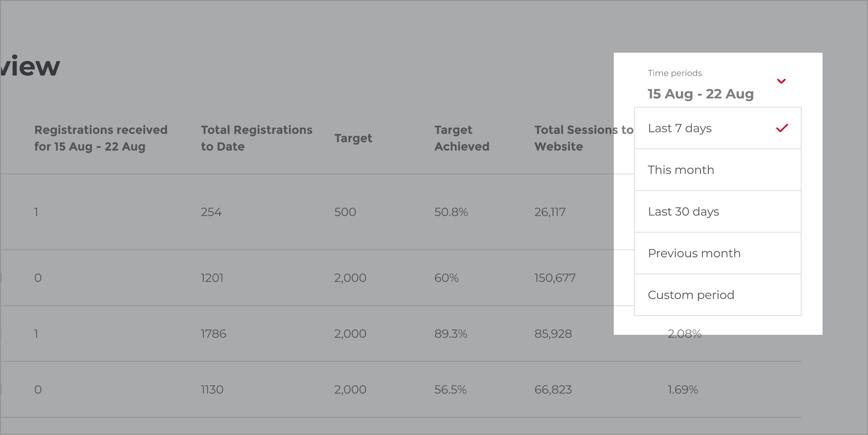The width and height of the screenshot is (868, 435).
Task: Collapse the Time periods chevron arrow
Action: [781, 81]
